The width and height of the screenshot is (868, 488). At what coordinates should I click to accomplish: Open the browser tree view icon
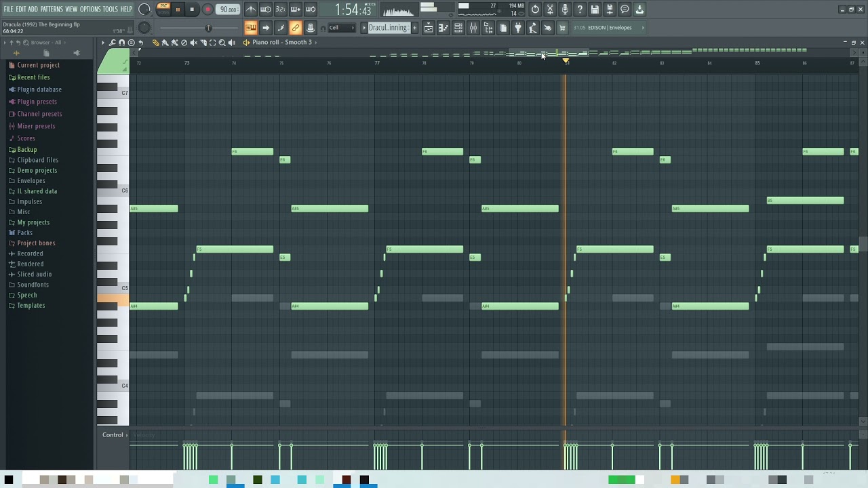click(x=488, y=28)
